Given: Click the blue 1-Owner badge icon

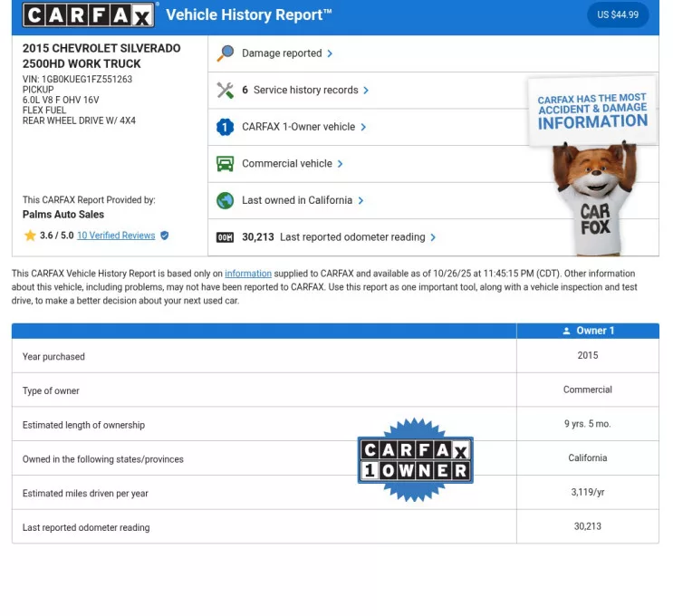Looking at the screenshot, I should coord(226,128).
